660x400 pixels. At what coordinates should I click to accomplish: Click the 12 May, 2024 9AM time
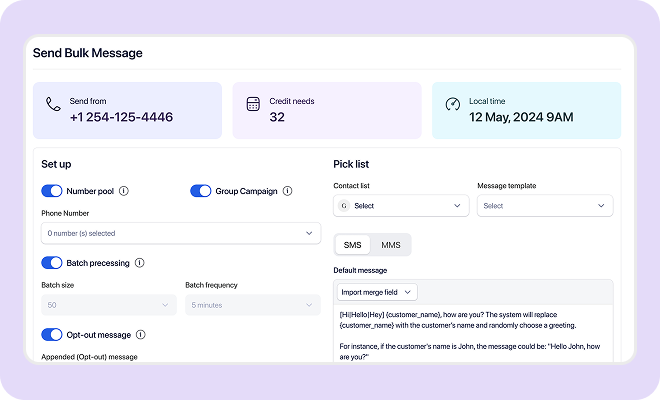click(x=521, y=117)
